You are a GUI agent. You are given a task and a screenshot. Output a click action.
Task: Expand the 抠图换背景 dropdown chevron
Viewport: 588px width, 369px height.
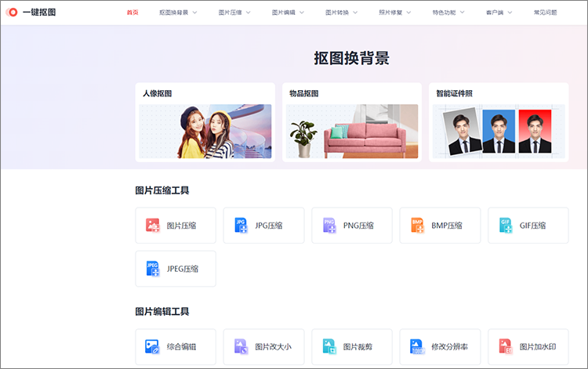click(194, 13)
